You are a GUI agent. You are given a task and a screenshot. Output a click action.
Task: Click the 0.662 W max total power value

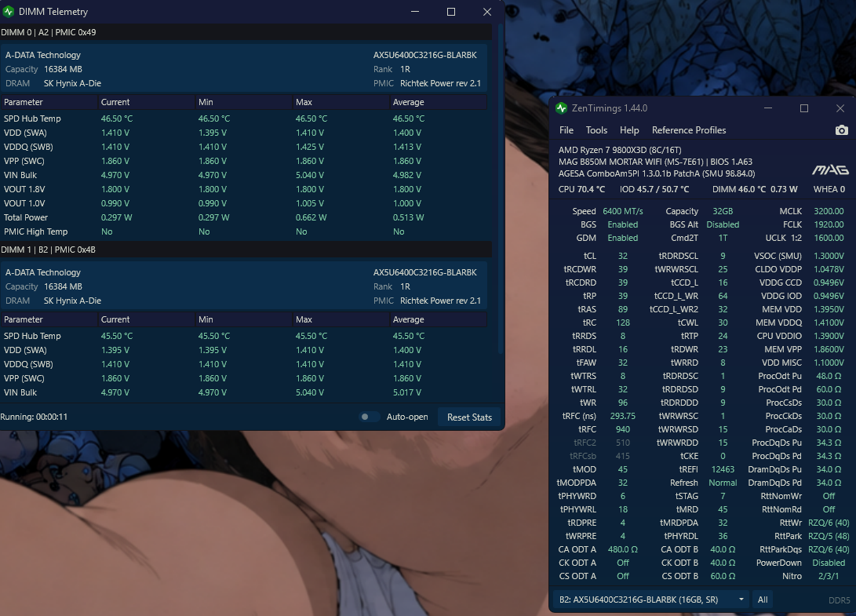point(311,217)
